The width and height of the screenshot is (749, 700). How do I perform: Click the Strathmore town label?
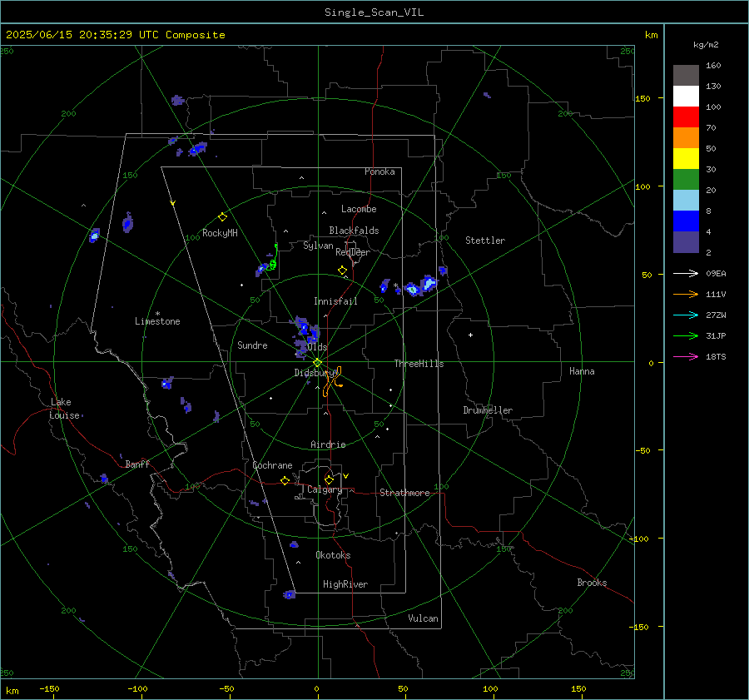pyautogui.click(x=404, y=493)
